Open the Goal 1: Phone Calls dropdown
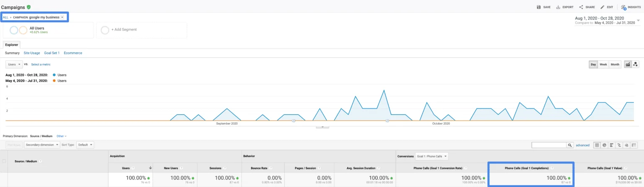644x187 pixels. click(431, 156)
